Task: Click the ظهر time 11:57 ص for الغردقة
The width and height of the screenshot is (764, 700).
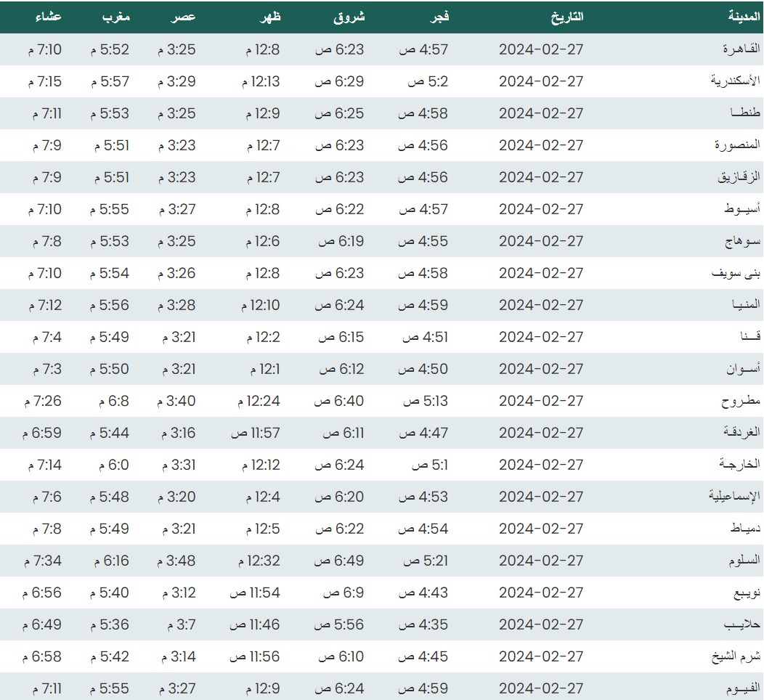Action: tap(255, 433)
